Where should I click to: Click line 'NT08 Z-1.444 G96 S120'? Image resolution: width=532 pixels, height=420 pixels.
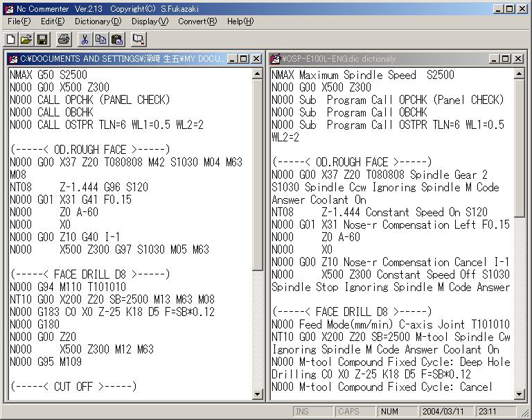pyautogui.click(x=79, y=187)
